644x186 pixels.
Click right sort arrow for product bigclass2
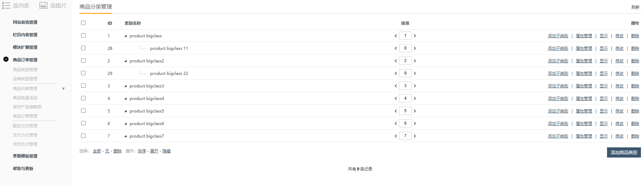coord(415,61)
